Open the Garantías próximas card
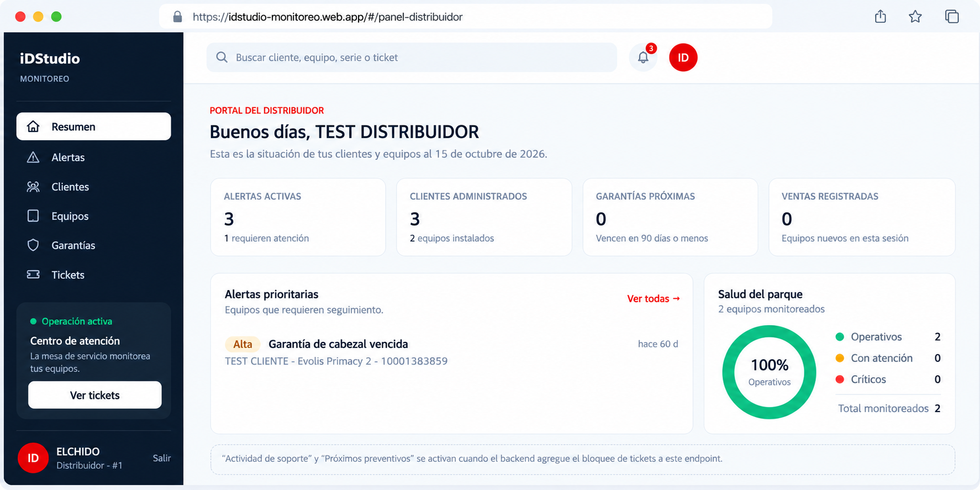This screenshot has width=980, height=490. point(670,217)
